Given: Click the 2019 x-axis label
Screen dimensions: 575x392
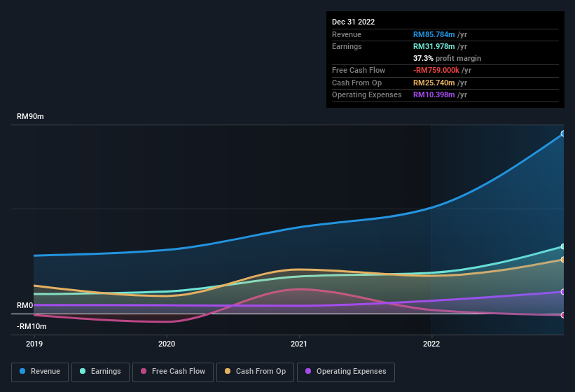Looking at the screenshot, I should [x=34, y=344].
